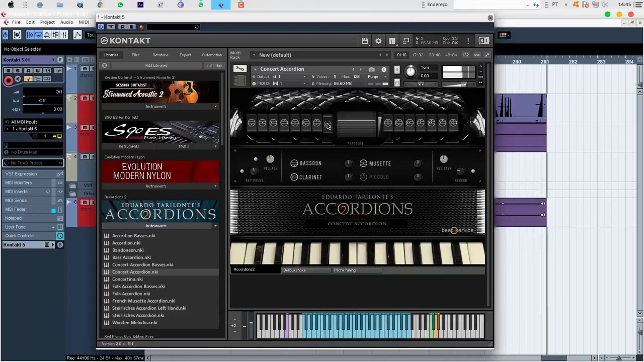Switch Kontakt to minimized view
This screenshot has width=644, height=362.
pyautogui.click(x=406, y=41)
